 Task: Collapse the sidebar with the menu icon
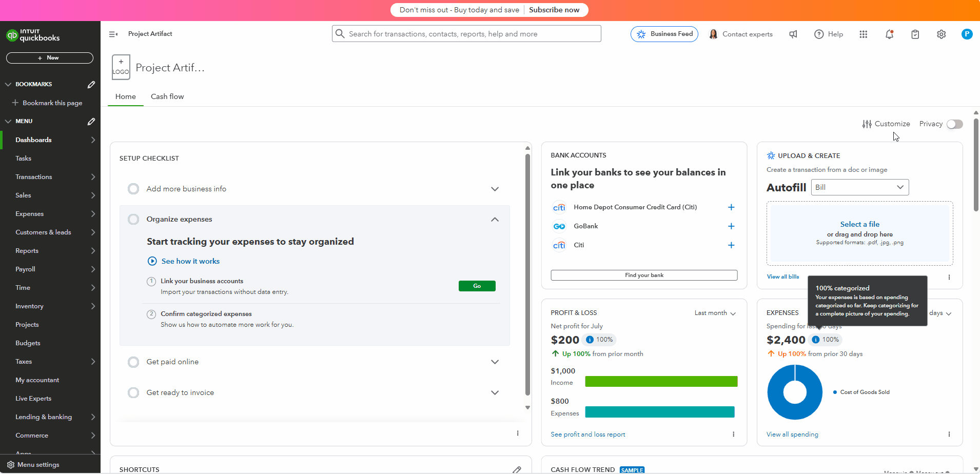(x=113, y=34)
